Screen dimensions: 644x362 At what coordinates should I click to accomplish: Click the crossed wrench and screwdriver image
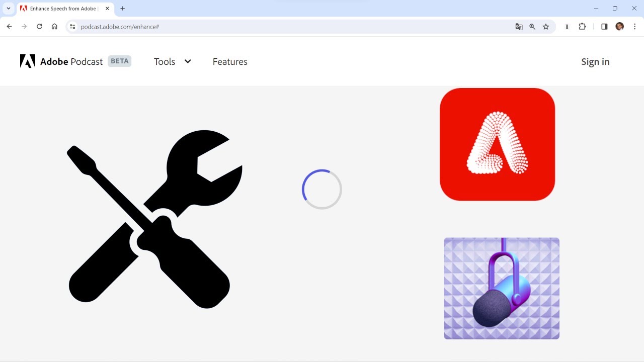click(155, 219)
